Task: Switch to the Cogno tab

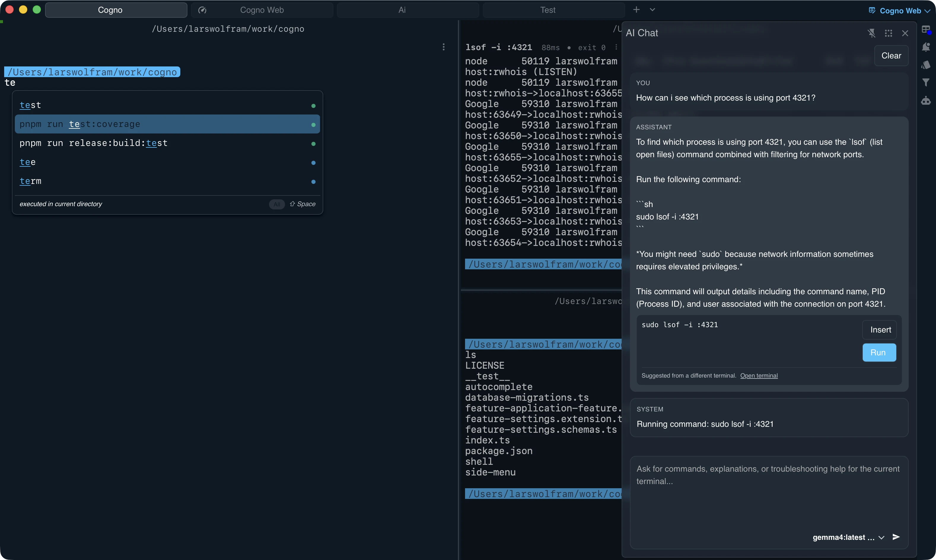Action: (116, 10)
